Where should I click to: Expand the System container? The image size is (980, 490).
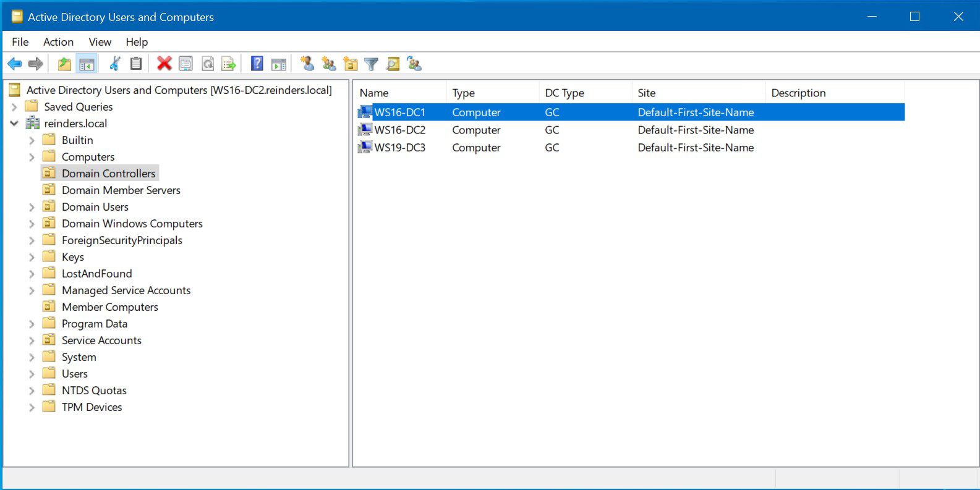point(32,357)
